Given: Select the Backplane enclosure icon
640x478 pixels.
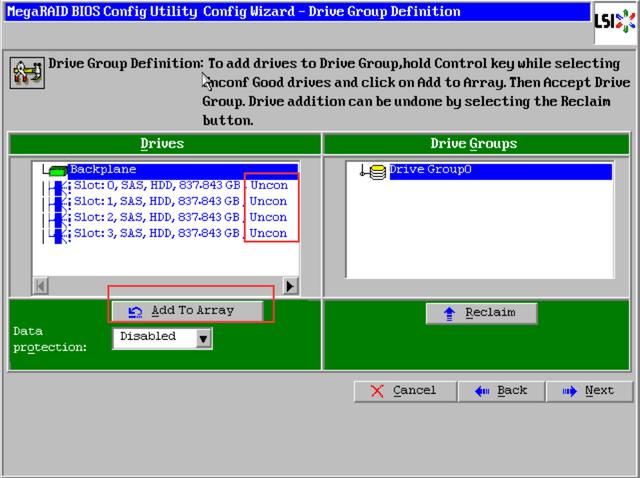Looking at the screenshot, I should [x=58, y=170].
